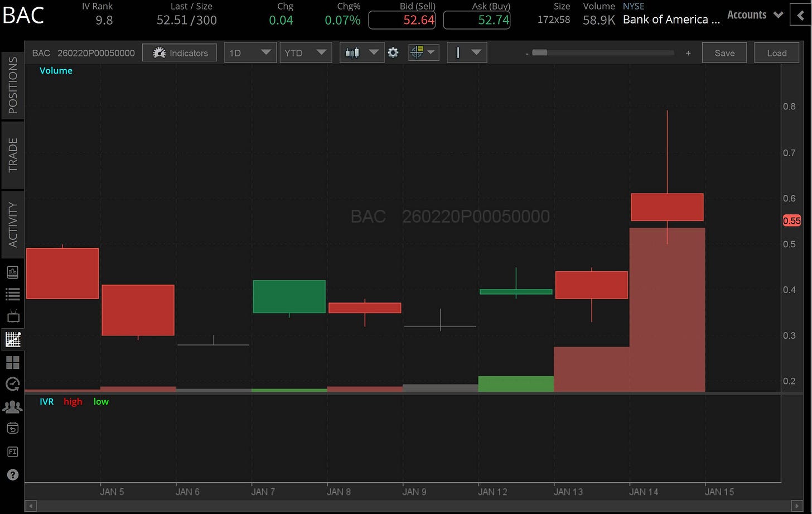The height and width of the screenshot is (514, 812).
Task: Click the JAN 5 date label
Action: pos(112,492)
